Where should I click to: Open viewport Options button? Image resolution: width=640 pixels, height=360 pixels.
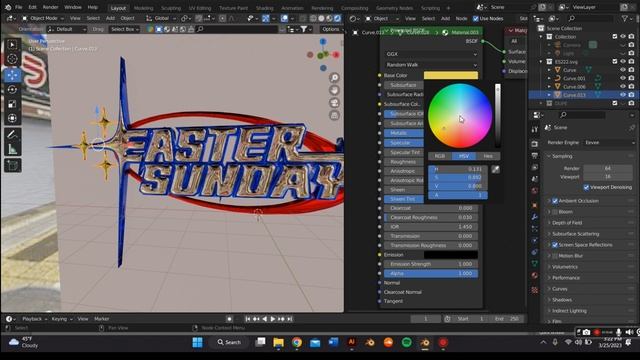coord(331,29)
